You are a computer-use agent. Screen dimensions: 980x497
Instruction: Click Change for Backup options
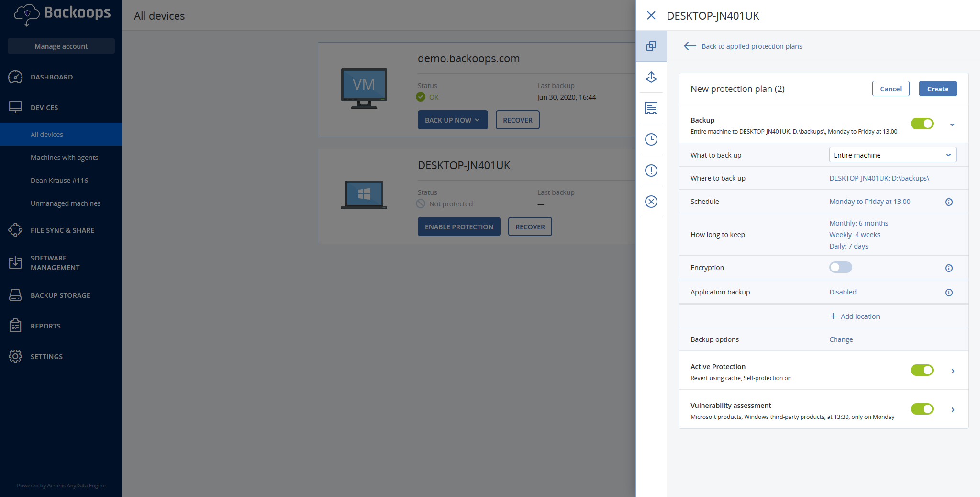pyautogui.click(x=841, y=339)
